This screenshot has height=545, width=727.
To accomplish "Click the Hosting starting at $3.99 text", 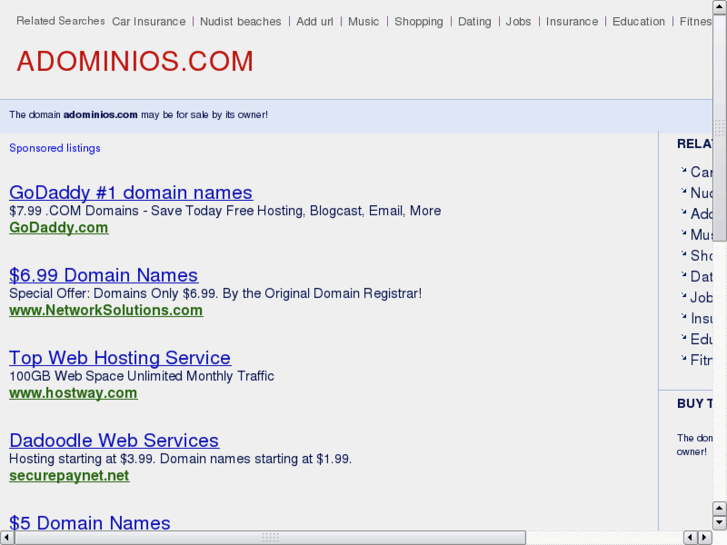I will [x=180, y=459].
